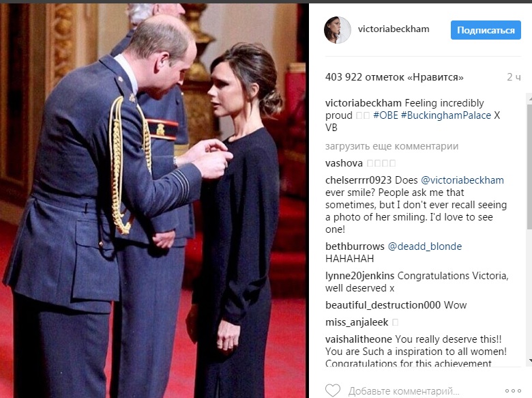Viewport: 532px width, 398px height.
Task: Click the Подписаться follow button
Action: (x=486, y=30)
